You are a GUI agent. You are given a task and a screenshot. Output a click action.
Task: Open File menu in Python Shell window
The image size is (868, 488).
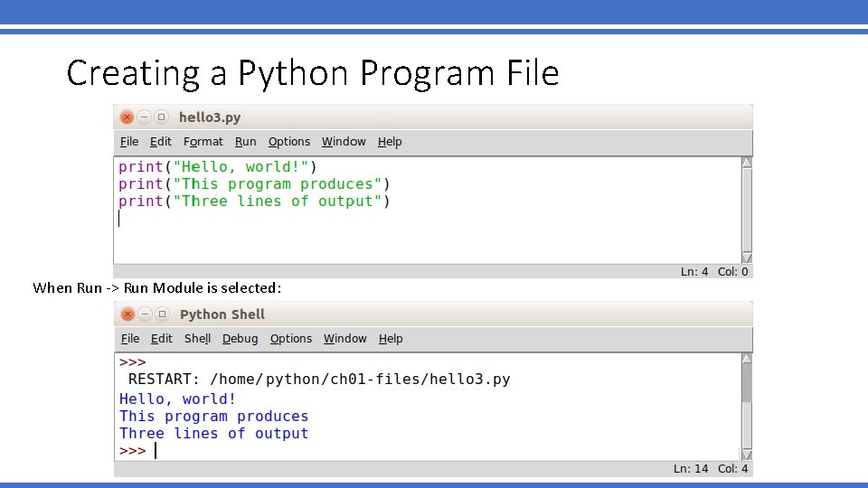(130, 339)
